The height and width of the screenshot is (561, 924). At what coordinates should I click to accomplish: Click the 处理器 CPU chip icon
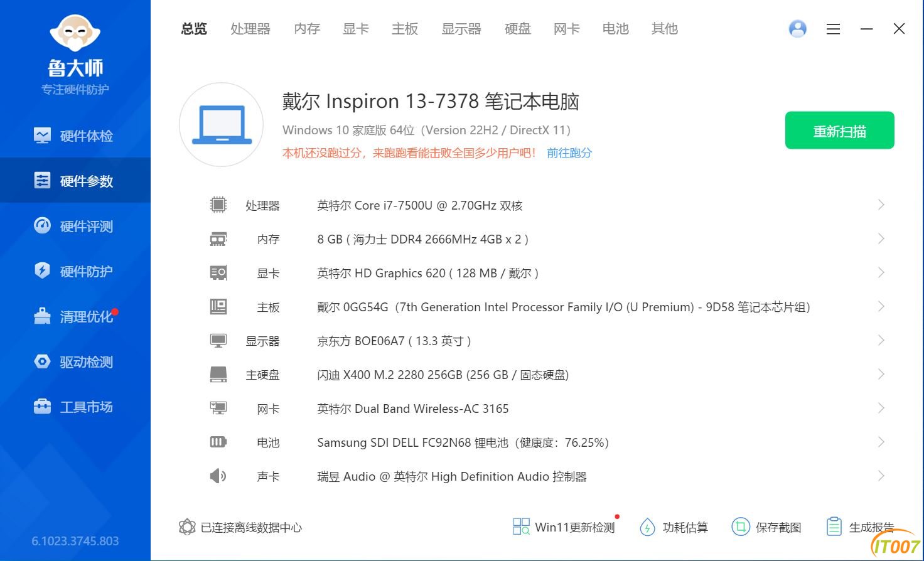[x=218, y=205]
